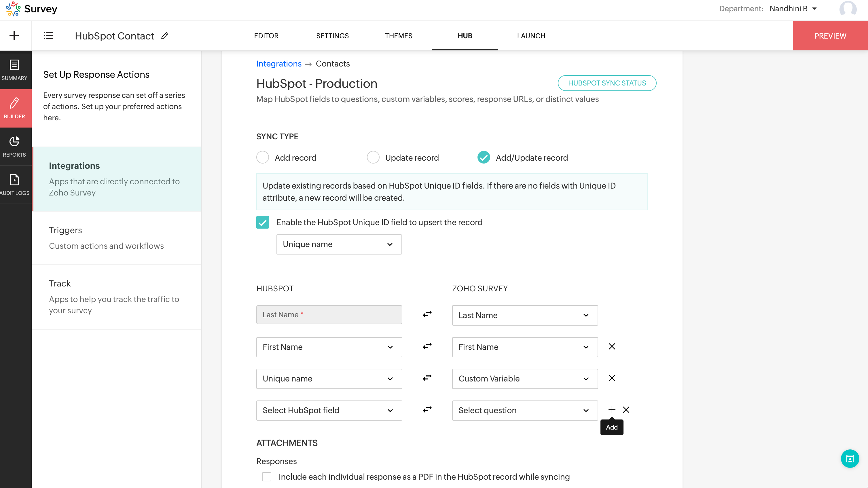Image resolution: width=868 pixels, height=488 pixels.
Task: Click the plus icon to create new survey
Action: click(14, 35)
